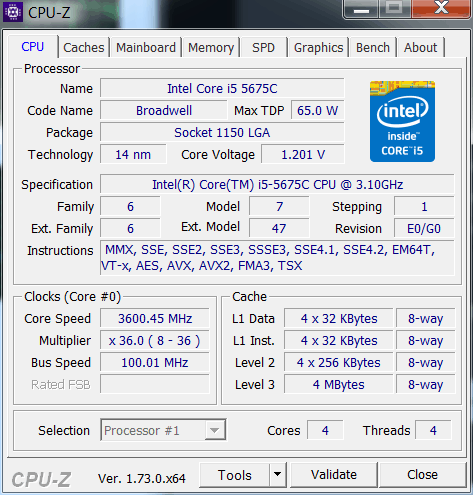
Task: Click the Core Speed value '3600.45 MHz'
Action: 155,319
